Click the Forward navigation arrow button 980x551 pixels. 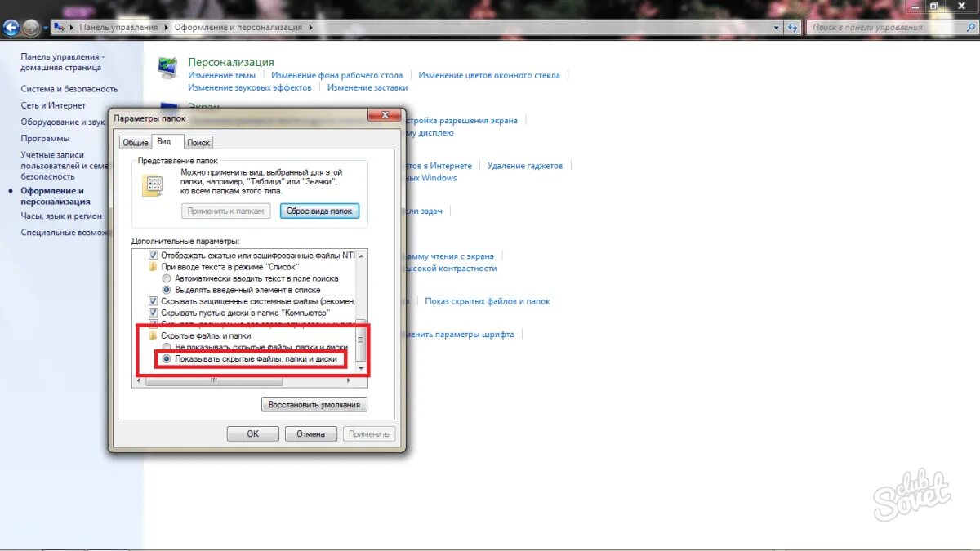(x=30, y=28)
